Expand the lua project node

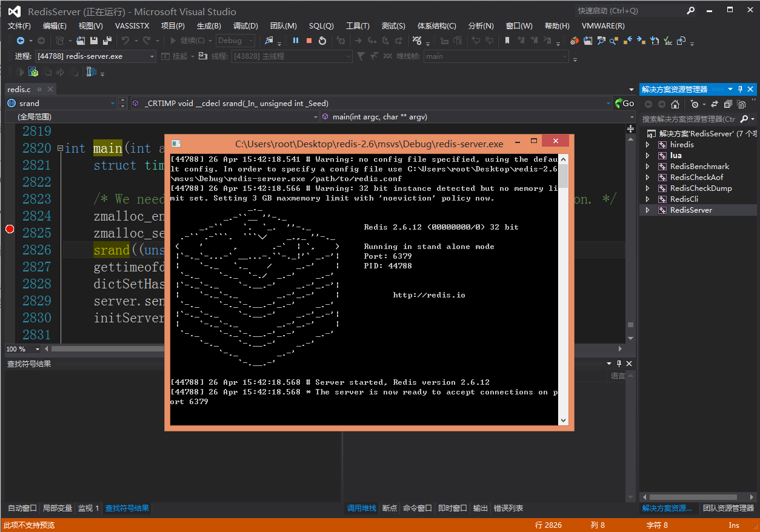point(647,156)
